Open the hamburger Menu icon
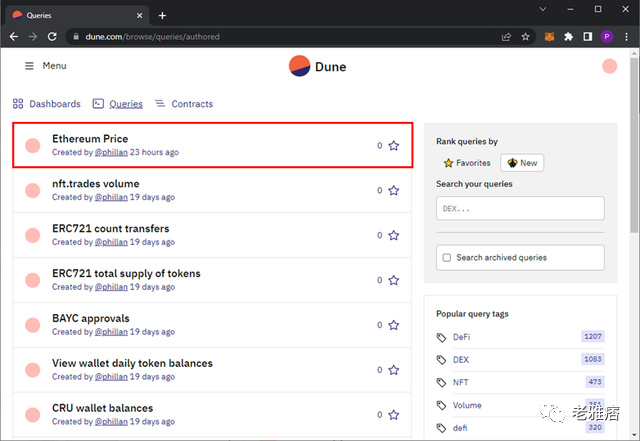Screen dimensions: 640x441 coord(29,66)
